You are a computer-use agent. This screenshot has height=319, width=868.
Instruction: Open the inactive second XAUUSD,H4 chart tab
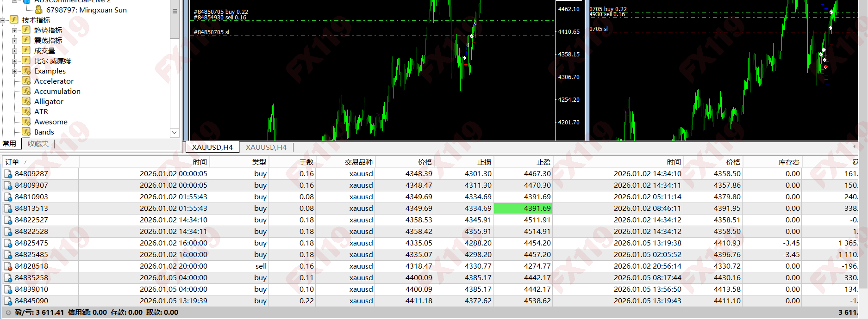(266, 147)
